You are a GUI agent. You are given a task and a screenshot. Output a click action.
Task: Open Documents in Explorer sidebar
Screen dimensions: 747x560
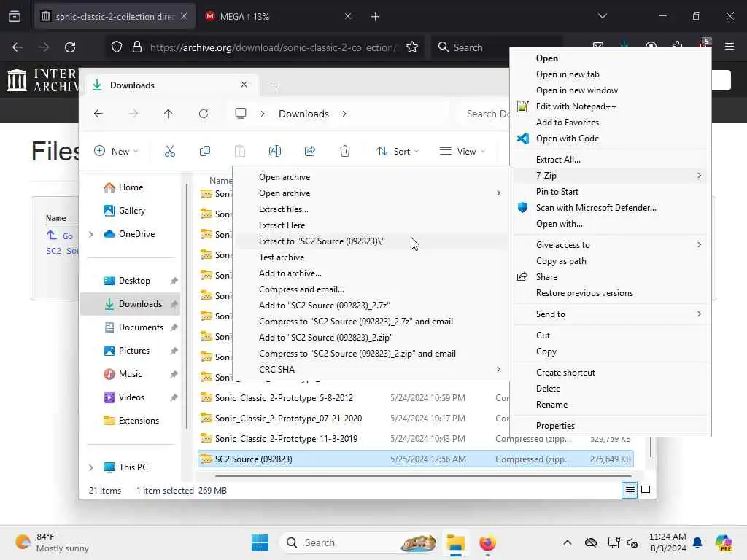click(x=130, y=327)
